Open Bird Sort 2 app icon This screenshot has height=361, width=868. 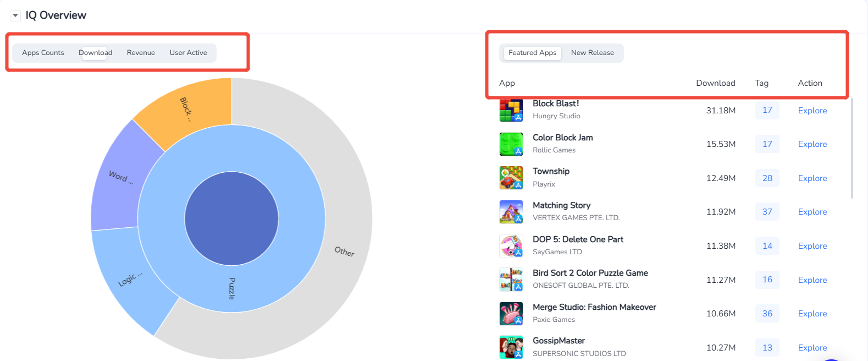click(511, 280)
